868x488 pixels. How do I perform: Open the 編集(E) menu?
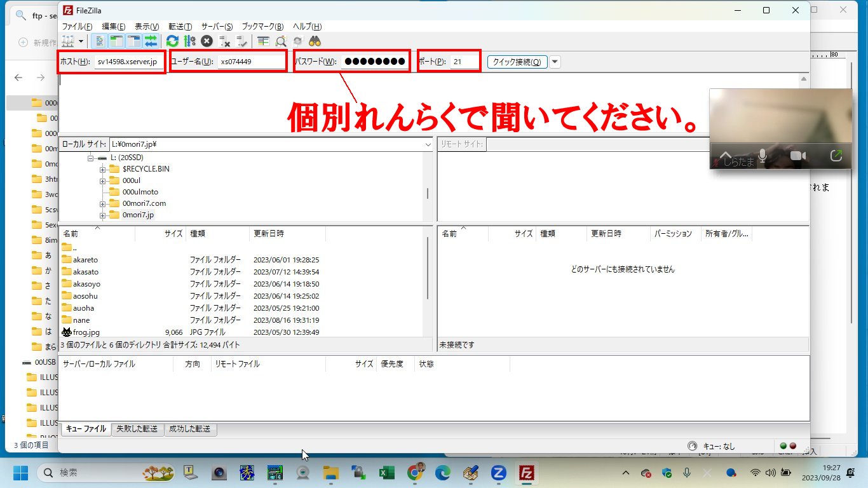(114, 27)
